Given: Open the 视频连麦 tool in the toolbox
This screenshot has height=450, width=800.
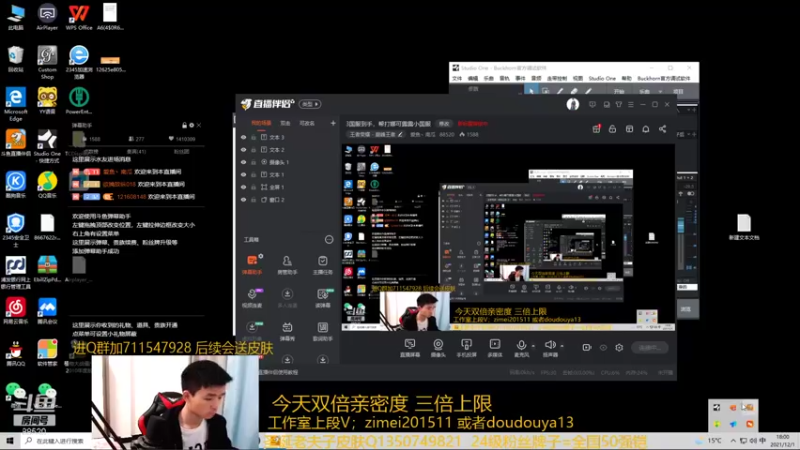Looking at the screenshot, I should coord(252,298).
